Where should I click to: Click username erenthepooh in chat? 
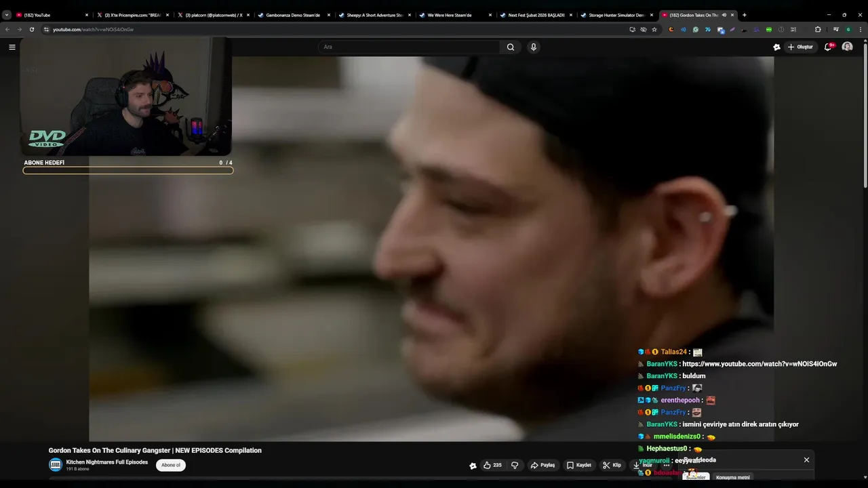point(681,400)
